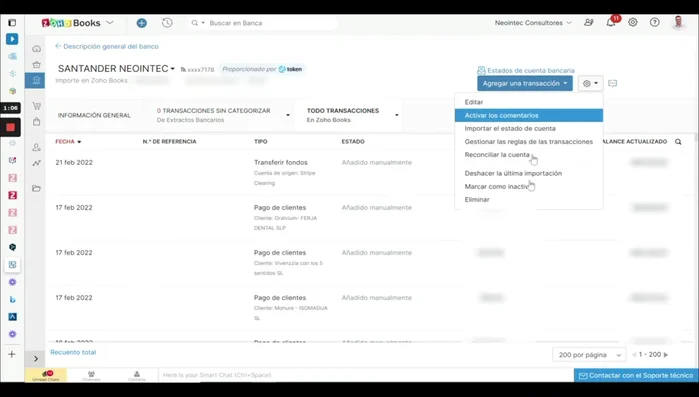Open Contacts icon in bottom bar
The width and height of the screenshot is (699, 397).
point(137,375)
